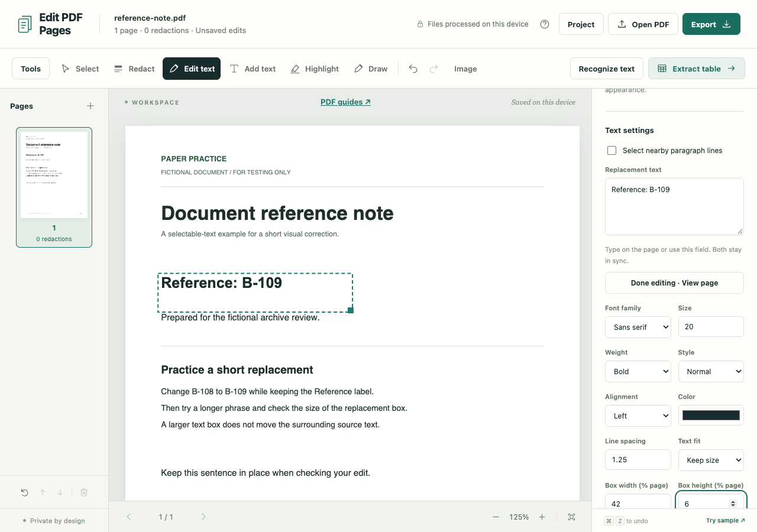Open the text Color swatch
This screenshot has width=757, height=532.
711,416
